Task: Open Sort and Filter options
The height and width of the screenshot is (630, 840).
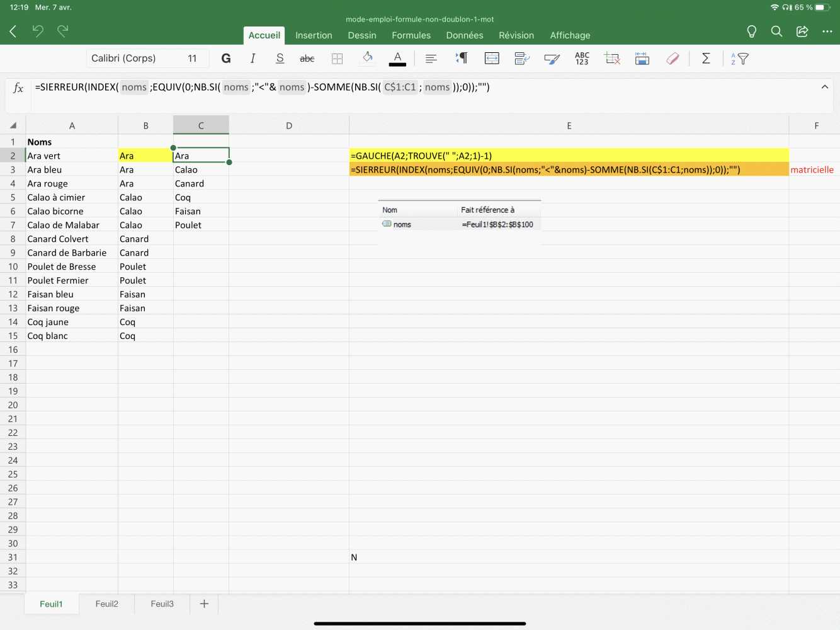Action: click(x=740, y=59)
